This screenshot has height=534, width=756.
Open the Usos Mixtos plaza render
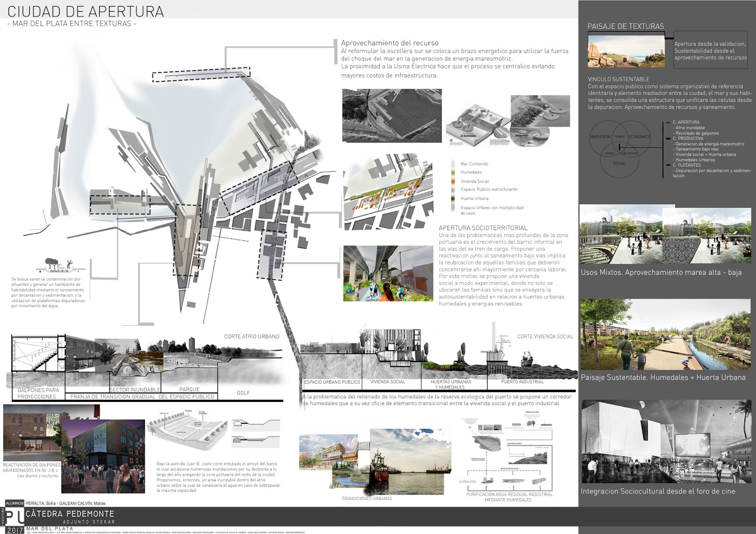point(665,235)
